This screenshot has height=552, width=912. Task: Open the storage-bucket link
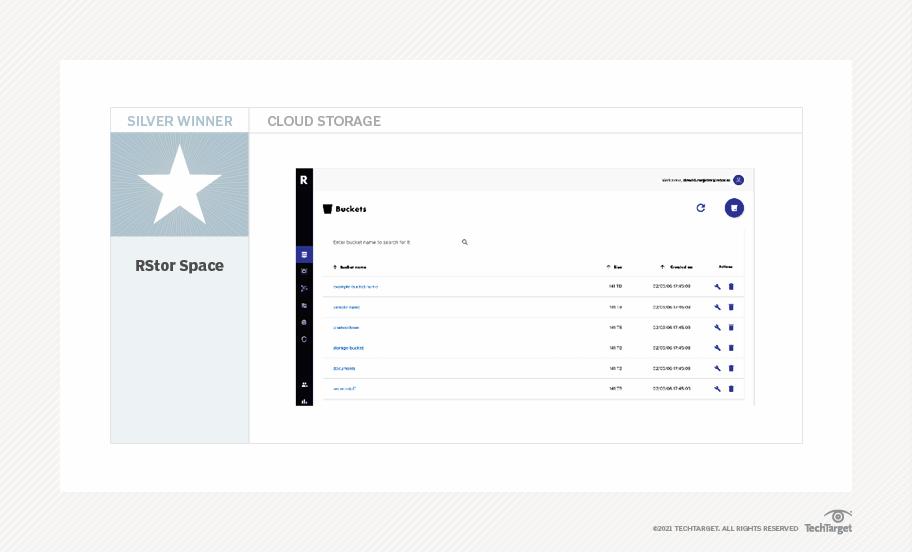tap(348, 348)
